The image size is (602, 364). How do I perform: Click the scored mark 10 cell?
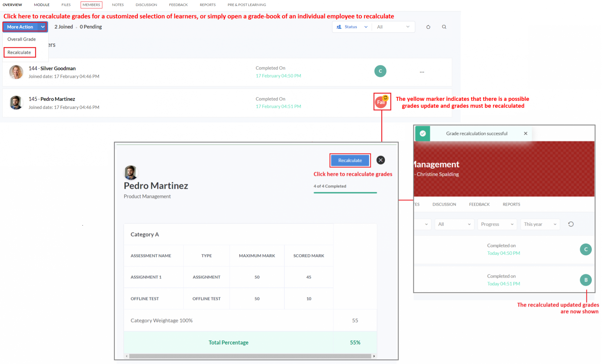[x=309, y=299]
